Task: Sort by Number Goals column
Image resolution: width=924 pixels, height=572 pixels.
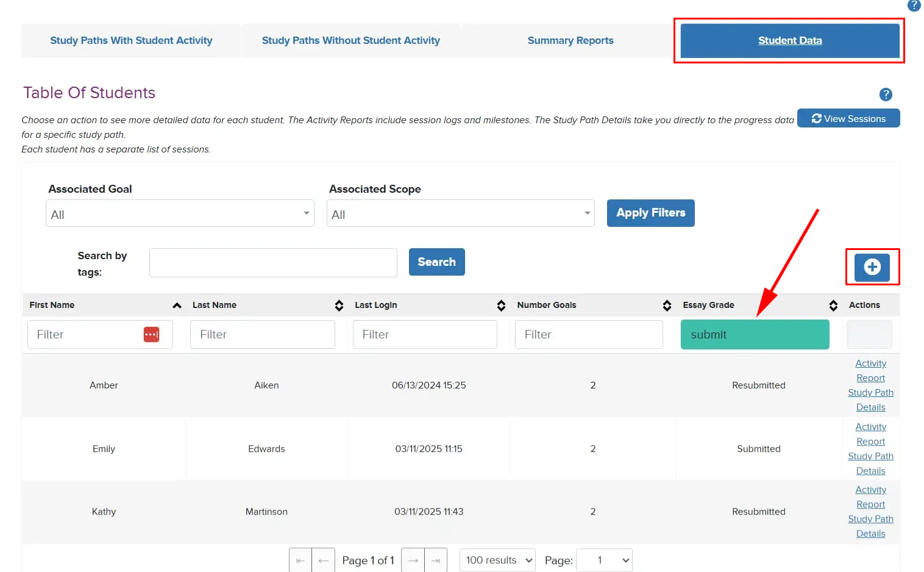Action: [x=667, y=306]
